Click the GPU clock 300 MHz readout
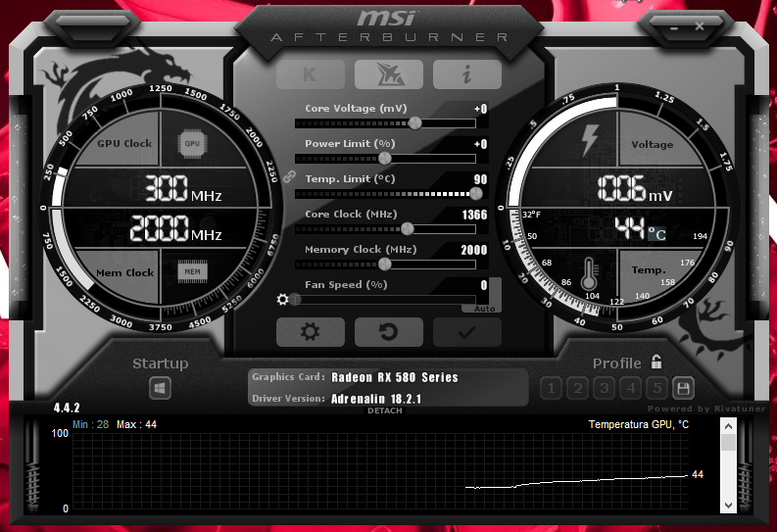This screenshot has width=777, height=532. pyautogui.click(x=183, y=188)
